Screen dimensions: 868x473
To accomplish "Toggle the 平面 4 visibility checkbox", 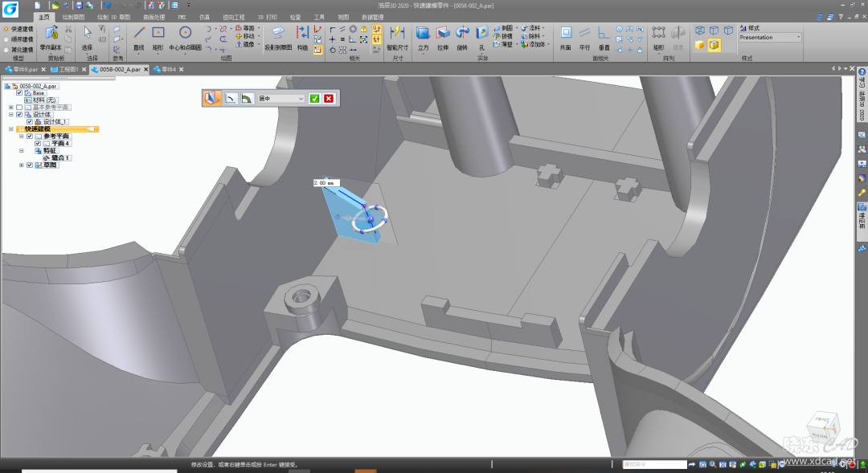I will (38, 144).
